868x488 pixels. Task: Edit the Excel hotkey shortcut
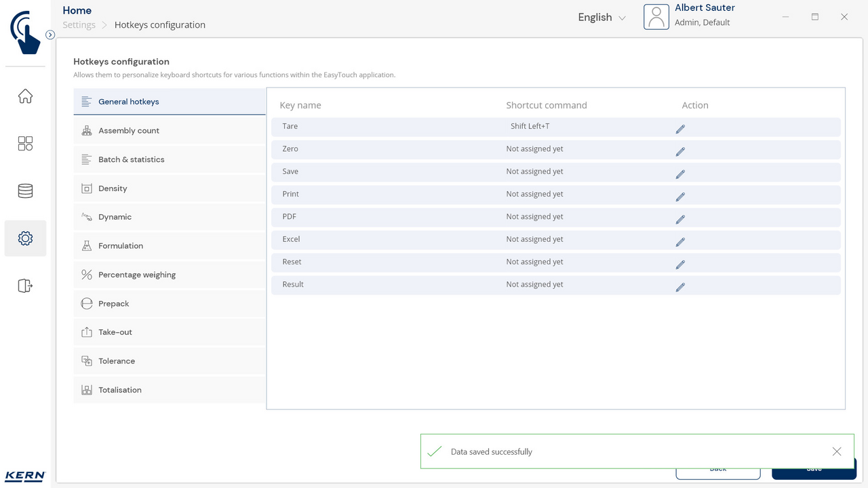point(680,242)
